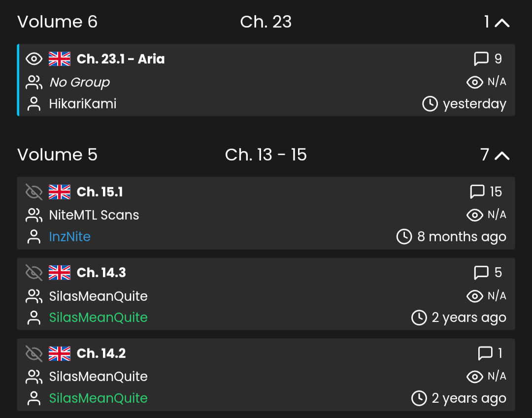View comments bubble on Ch. 14.3
This screenshot has width=532, height=418.
(481, 273)
